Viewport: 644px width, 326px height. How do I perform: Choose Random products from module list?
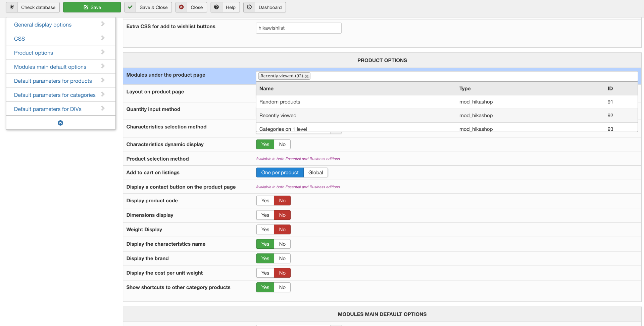point(280,102)
